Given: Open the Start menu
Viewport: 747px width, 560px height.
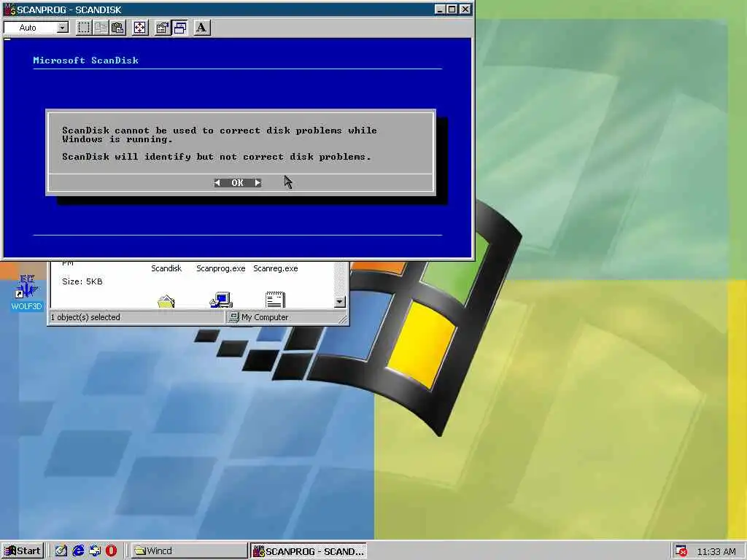Looking at the screenshot, I should pos(23,551).
